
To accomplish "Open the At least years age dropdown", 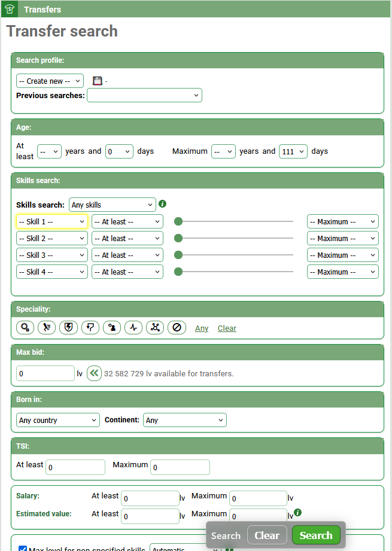I will [49, 151].
